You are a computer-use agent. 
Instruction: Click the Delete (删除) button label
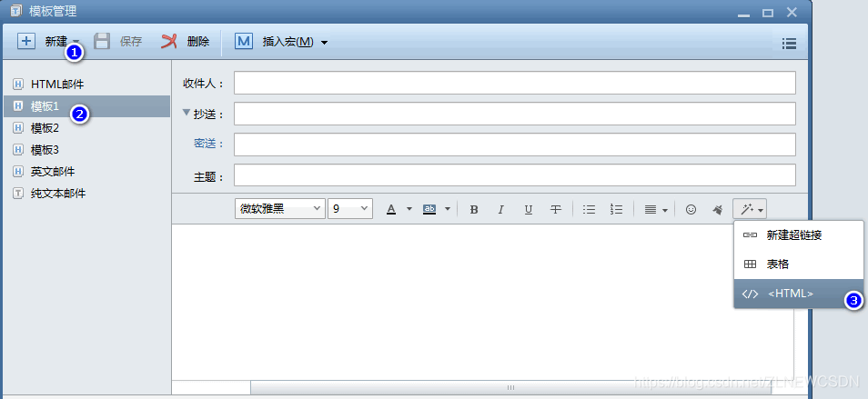coord(198,42)
